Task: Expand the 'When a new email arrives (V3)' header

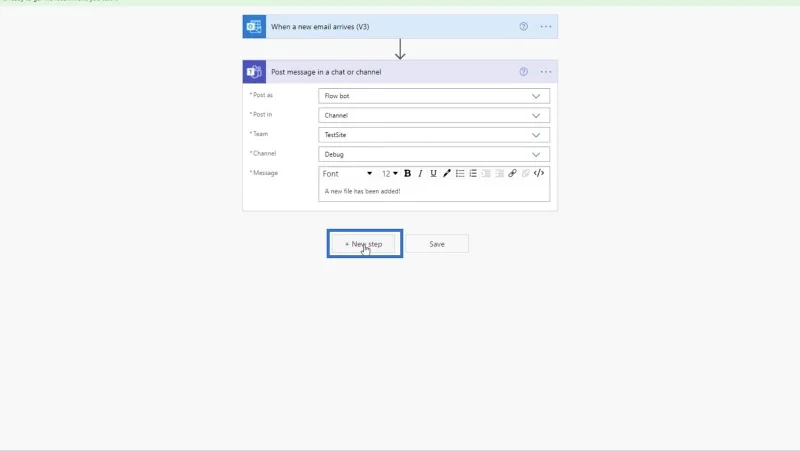Action: click(400, 27)
